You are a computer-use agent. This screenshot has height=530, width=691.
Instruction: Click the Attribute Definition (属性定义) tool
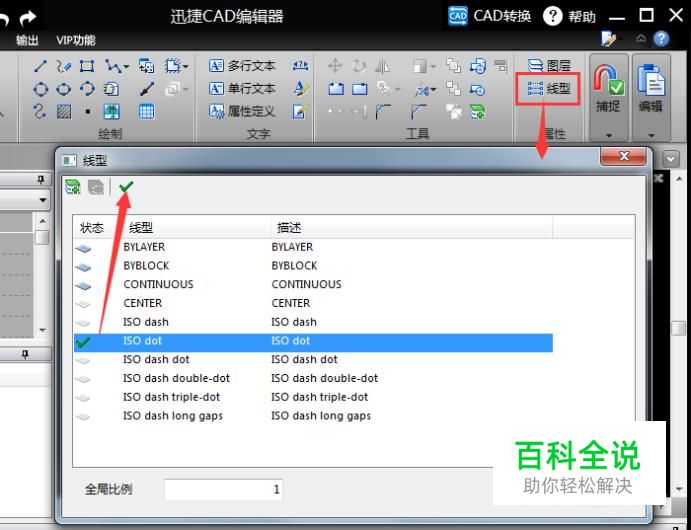click(x=242, y=111)
